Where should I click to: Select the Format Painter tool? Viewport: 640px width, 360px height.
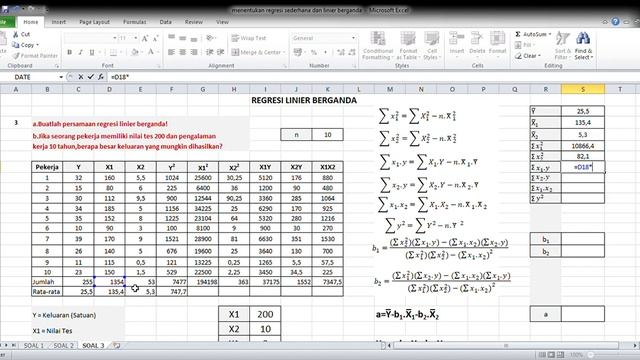(x=34, y=56)
